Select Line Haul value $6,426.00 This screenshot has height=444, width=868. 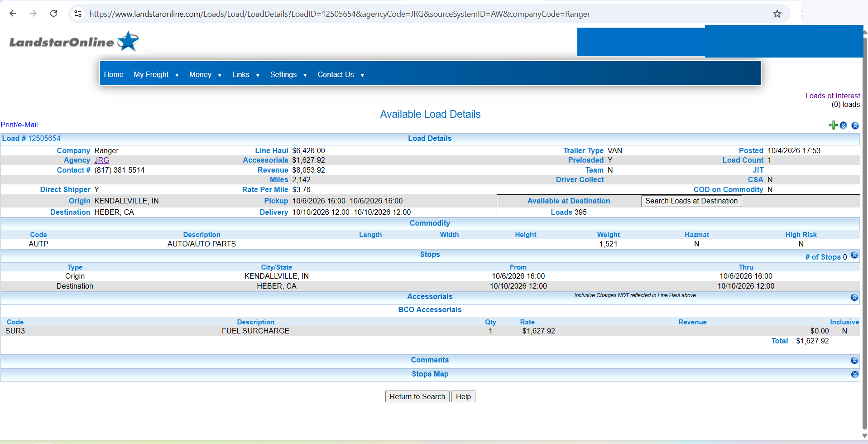308,150
